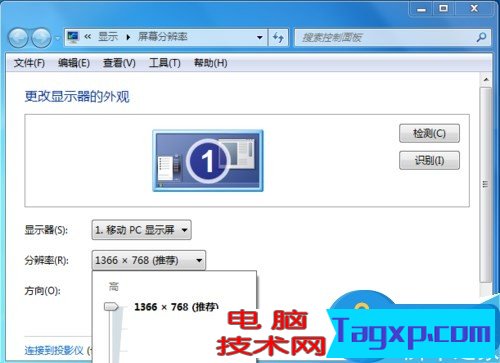The image size is (500, 363).
Task: Open the 文件(F) menu
Action: coord(29,63)
